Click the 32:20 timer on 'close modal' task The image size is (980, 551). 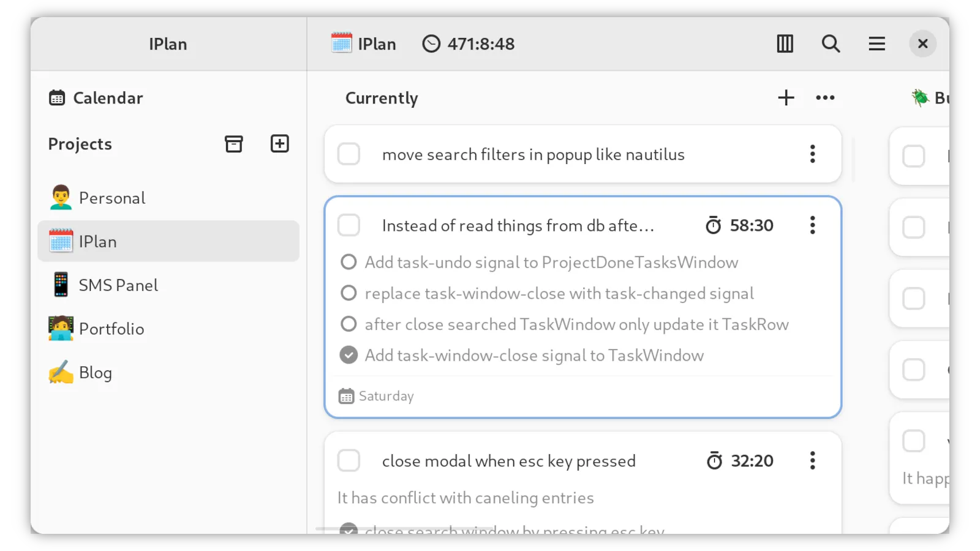[740, 460]
